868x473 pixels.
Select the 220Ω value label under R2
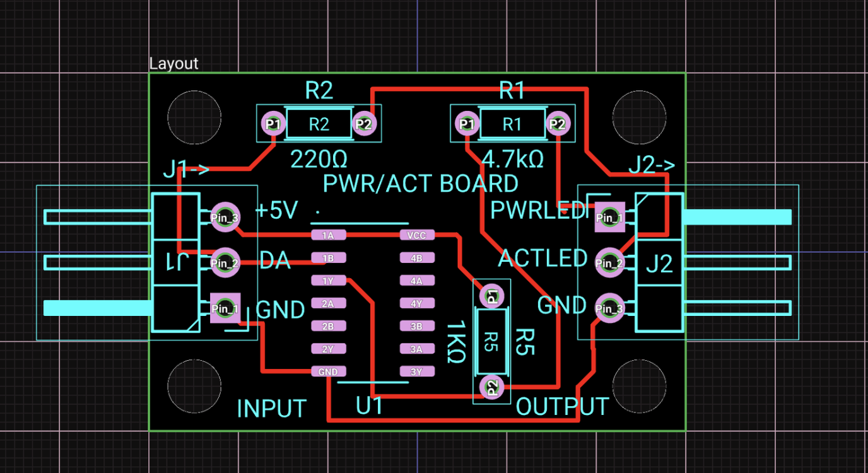[x=319, y=160]
